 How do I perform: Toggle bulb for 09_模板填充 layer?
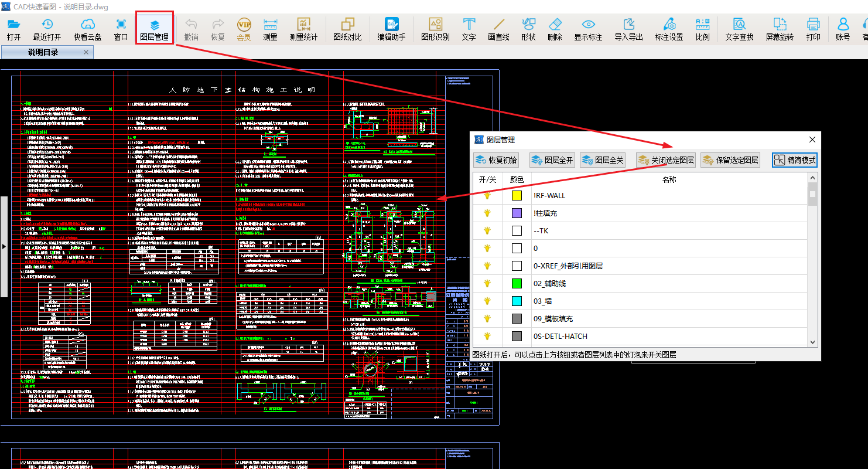(487, 319)
